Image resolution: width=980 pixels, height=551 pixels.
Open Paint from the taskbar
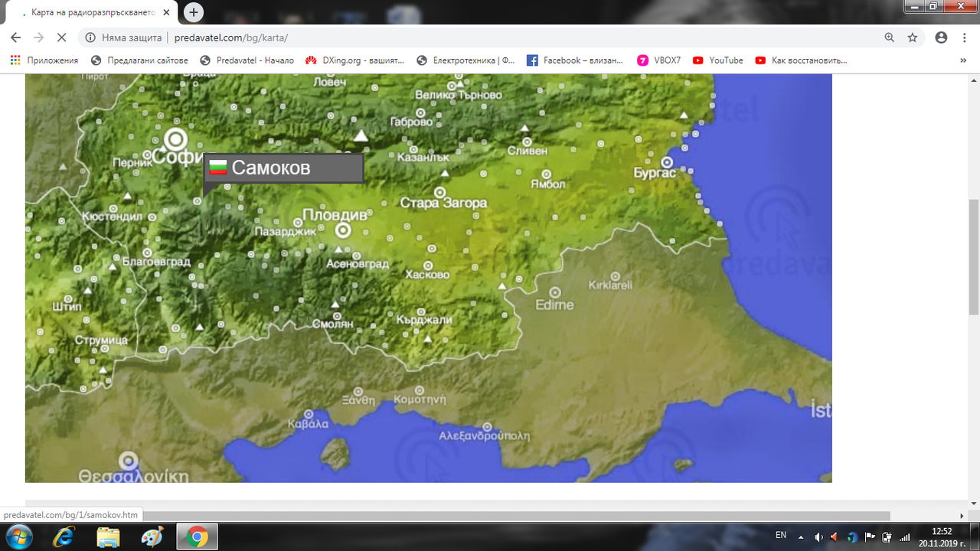(x=152, y=536)
